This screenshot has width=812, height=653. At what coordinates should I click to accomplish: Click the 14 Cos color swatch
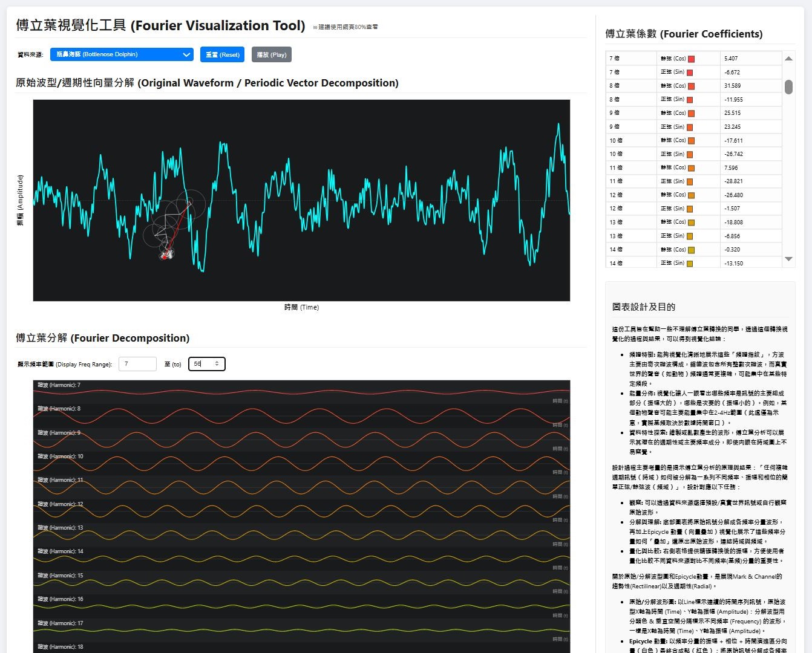691,250
